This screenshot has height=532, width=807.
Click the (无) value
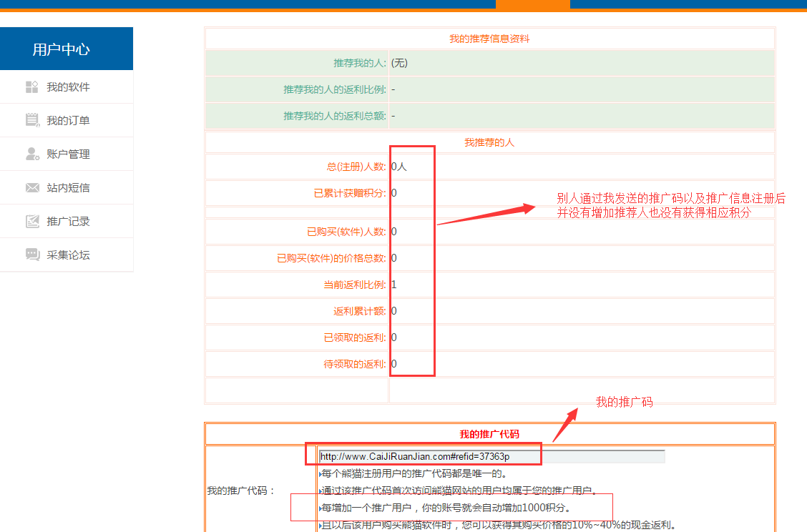(x=399, y=64)
